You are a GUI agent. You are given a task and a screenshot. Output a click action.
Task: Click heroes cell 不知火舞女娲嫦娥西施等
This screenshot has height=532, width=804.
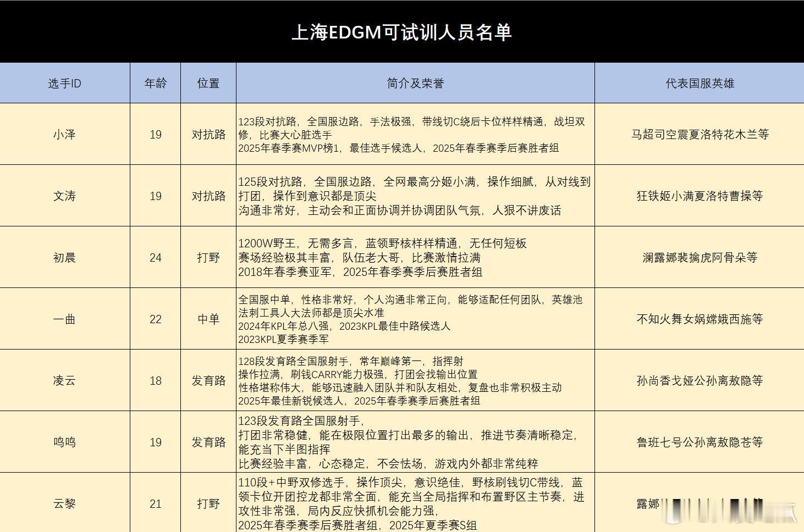click(700, 319)
